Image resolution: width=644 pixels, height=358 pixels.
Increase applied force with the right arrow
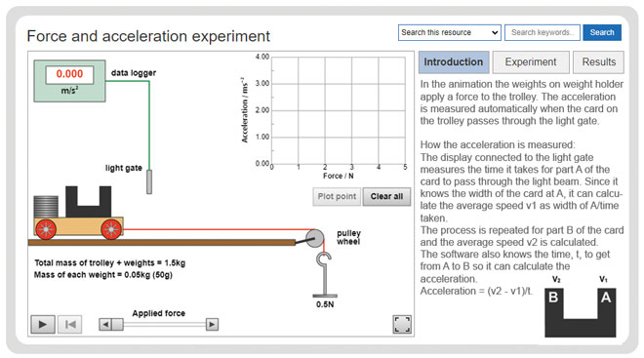click(x=212, y=324)
